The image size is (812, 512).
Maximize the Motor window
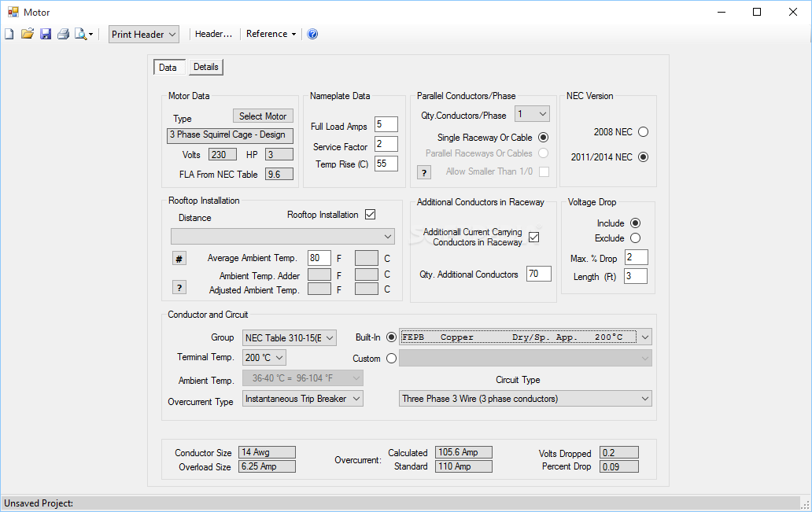757,12
